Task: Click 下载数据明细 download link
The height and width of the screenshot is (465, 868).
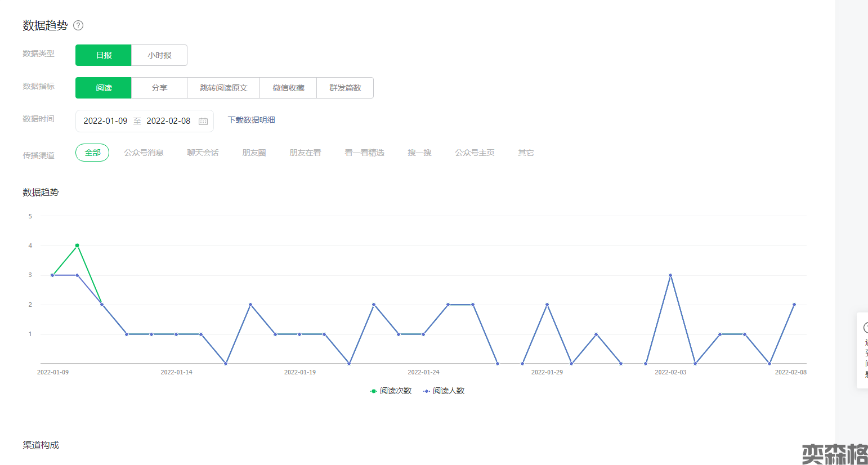Action: tap(251, 120)
